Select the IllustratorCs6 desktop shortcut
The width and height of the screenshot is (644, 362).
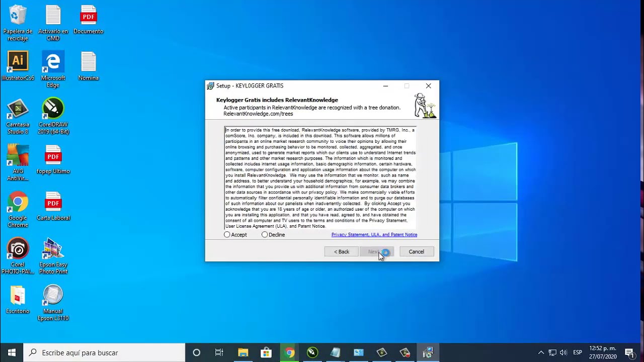click(18, 66)
